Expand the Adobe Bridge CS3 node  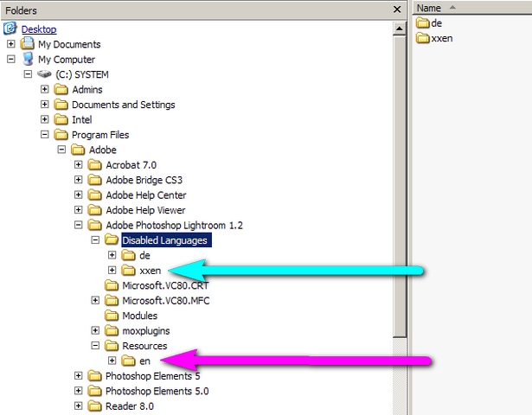tap(79, 180)
